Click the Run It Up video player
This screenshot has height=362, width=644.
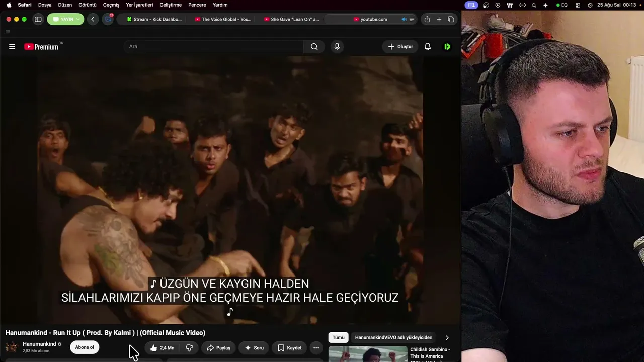(230, 190)
